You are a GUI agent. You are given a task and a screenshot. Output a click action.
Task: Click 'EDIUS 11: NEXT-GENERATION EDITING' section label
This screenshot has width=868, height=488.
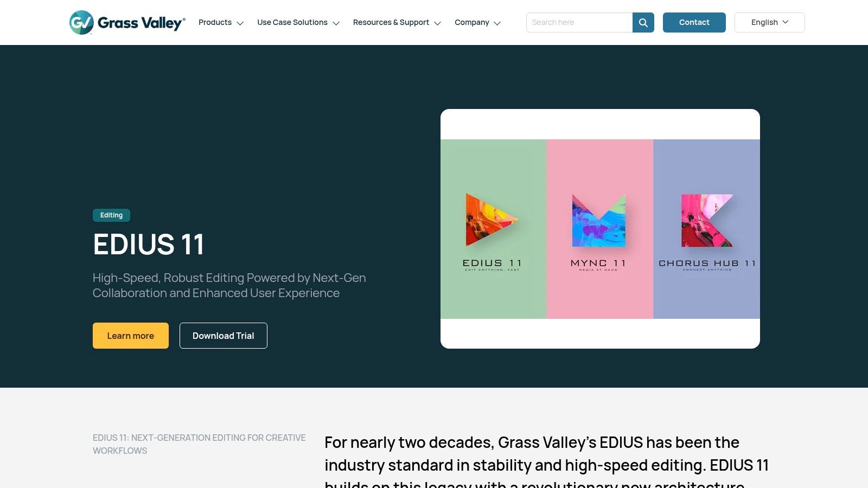pyautogui.click(x=199, y=444)
